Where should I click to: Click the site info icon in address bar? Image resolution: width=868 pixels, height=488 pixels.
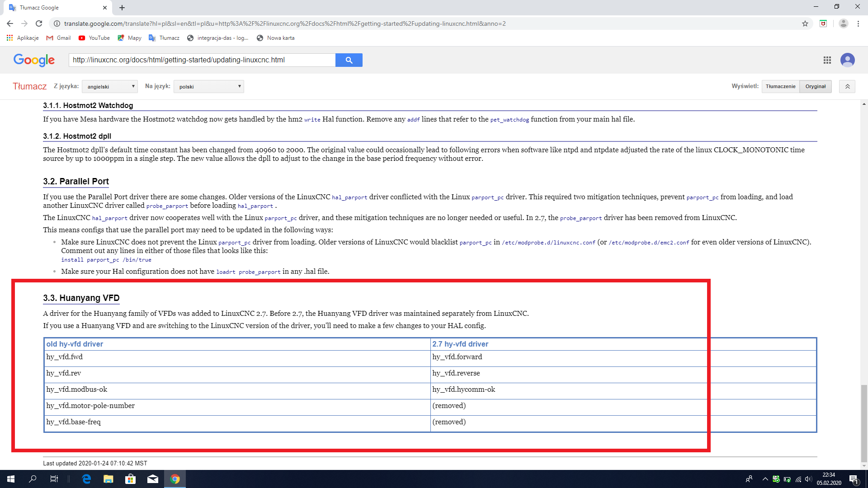click(57, 23)
